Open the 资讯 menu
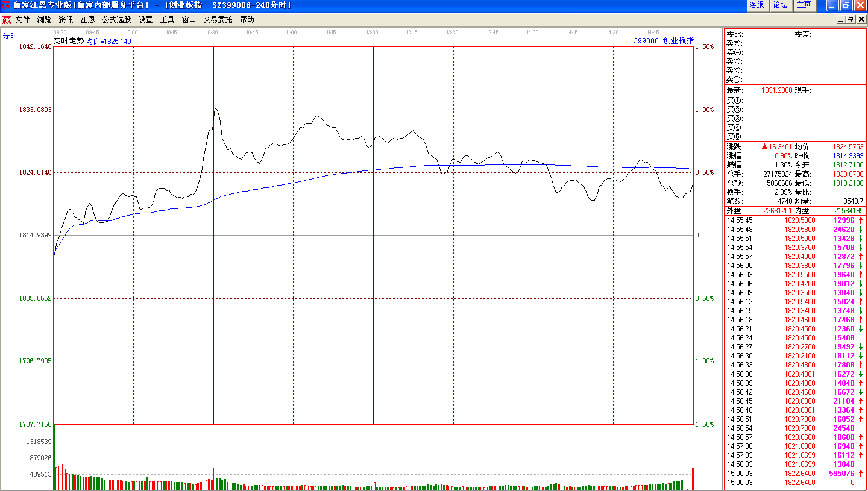The height and width of the screenshot is (491, 868). point(66,20)
